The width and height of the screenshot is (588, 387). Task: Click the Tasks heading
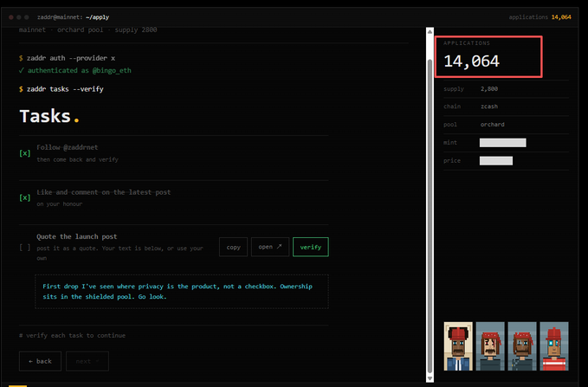(49, 116)
